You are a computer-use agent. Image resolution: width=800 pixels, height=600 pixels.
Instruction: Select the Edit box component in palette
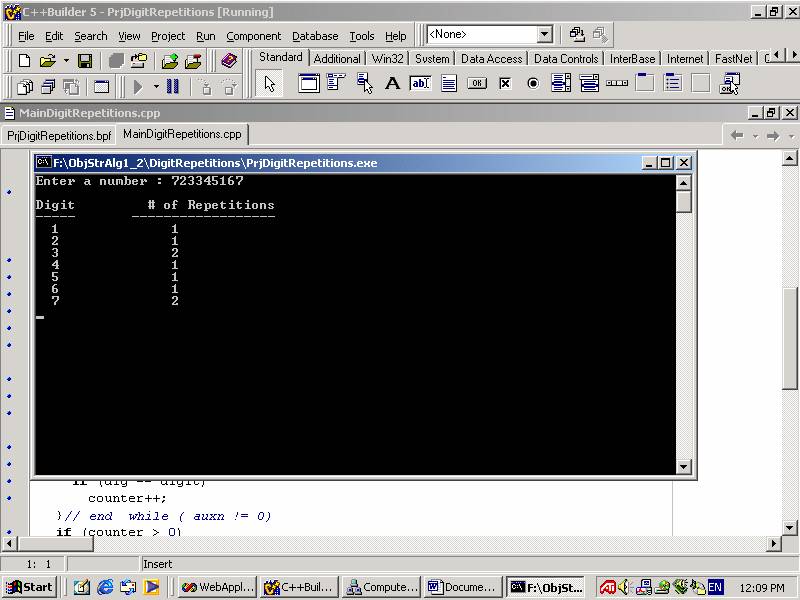[x=420, y=84]
